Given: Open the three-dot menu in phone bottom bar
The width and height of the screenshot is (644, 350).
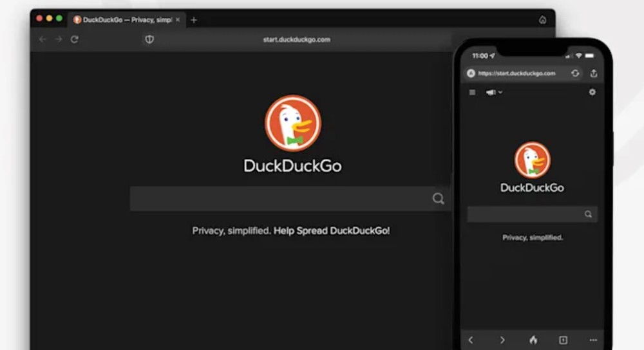Looking at the screenshot, I should click(593, 340).
